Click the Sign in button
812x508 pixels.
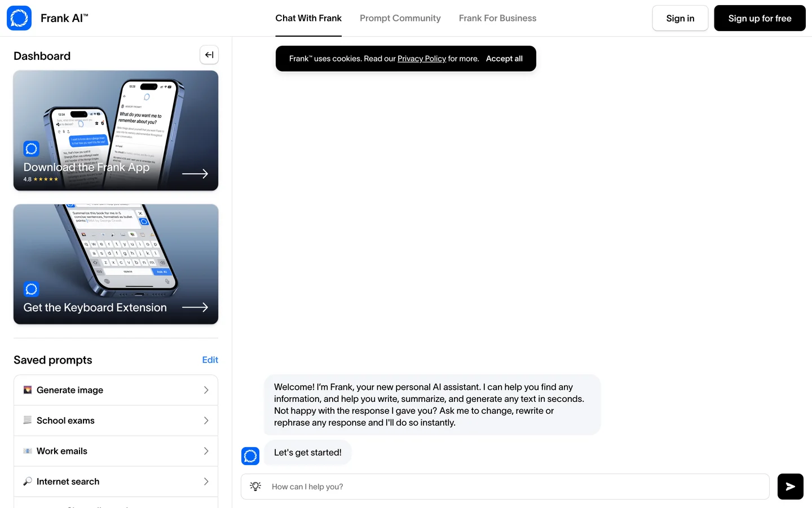pos(680,18)
